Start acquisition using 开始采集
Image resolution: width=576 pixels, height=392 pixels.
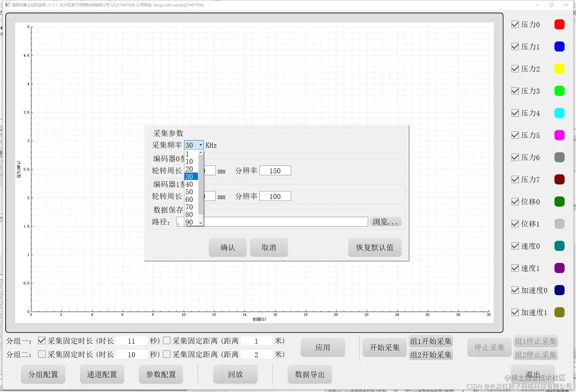pyautogui.click(x=384, y=347)
